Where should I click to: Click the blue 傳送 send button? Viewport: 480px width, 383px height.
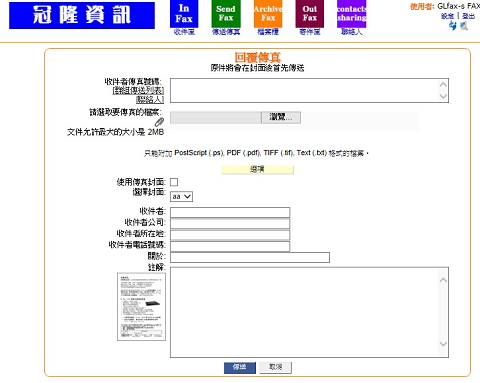240,367
